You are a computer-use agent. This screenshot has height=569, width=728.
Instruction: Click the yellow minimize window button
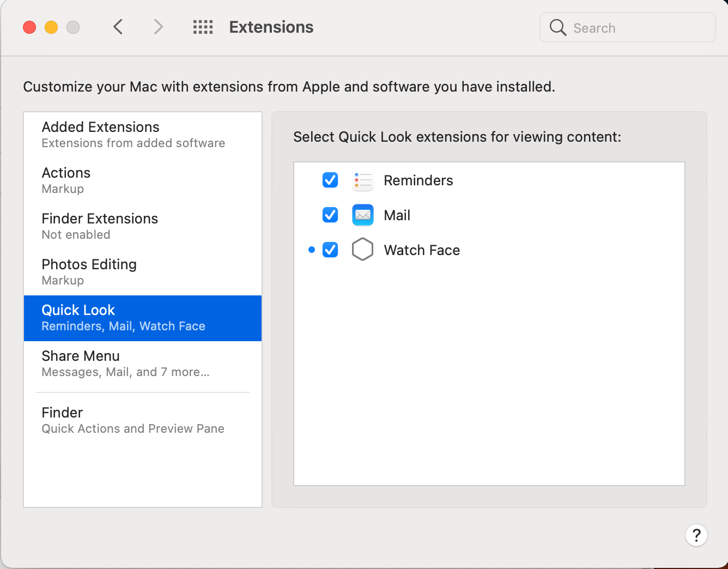(51, 27)
